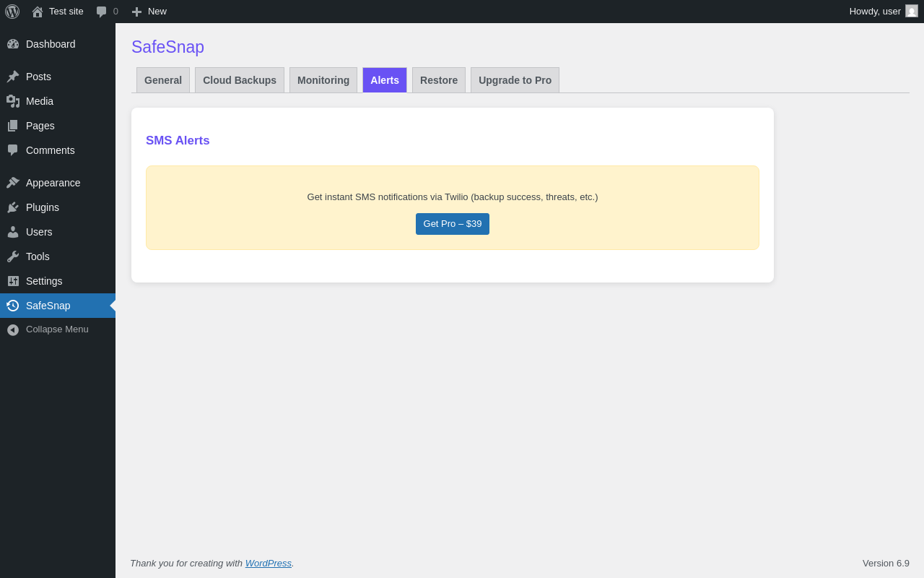Go to the Plugins menu label
The height and width of the screenshot is (578, 924).
[x=43, y=207]
